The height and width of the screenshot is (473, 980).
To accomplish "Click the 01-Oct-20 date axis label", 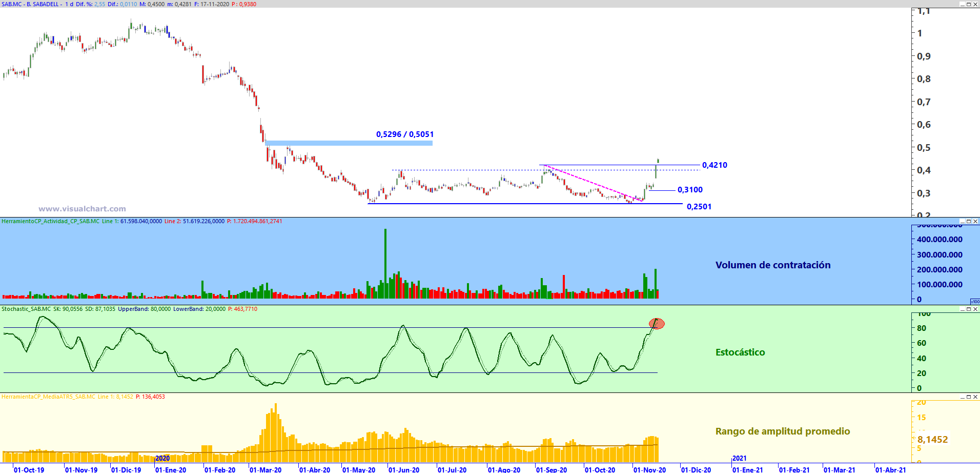I will tap(600, 469).
